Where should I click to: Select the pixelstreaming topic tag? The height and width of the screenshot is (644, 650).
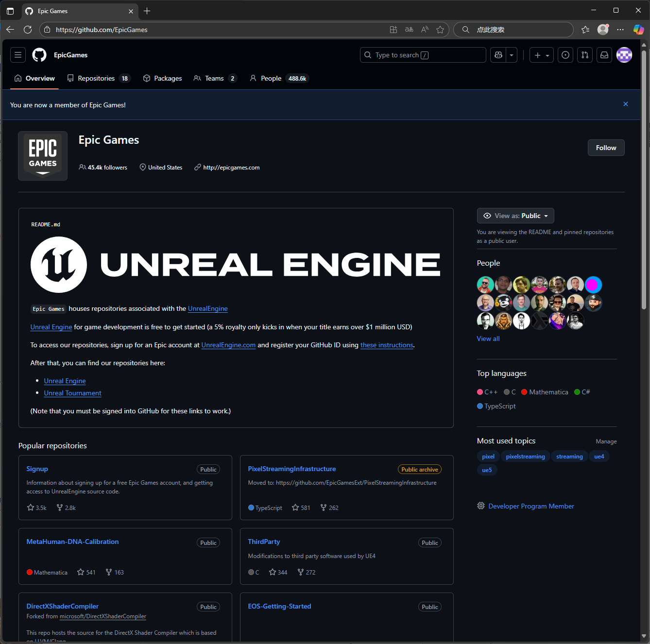point(525,457)
